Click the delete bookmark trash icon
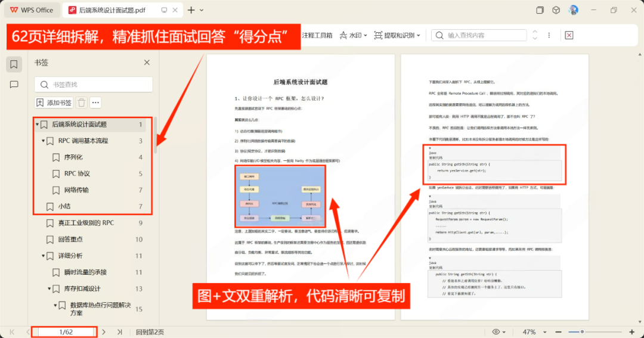Screen dimensions: 644x338 [81, 103]
